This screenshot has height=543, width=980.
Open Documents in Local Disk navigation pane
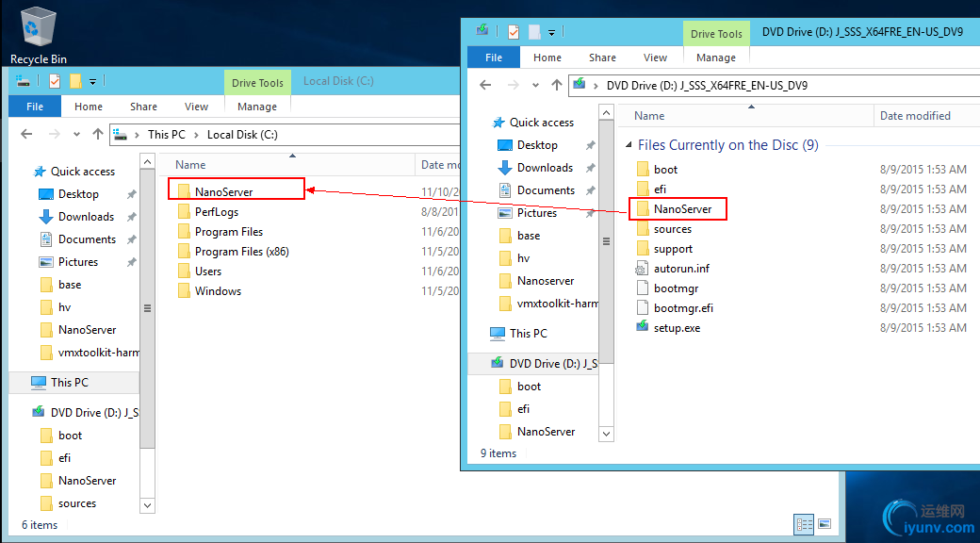[87, 239]
